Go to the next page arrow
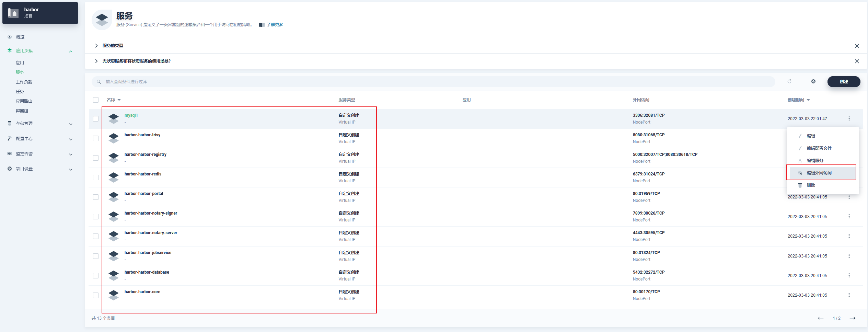This screenshot has height=332, width=868. (x=853, y=318)
